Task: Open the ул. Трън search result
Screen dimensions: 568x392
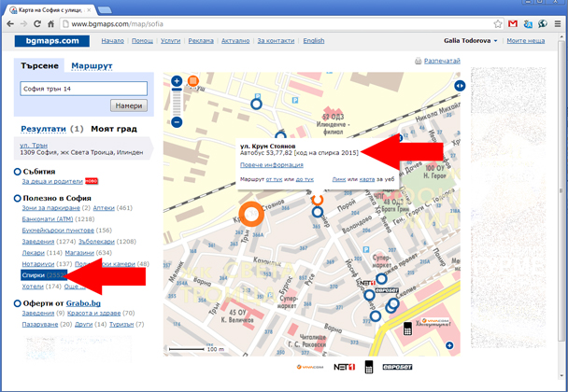Action: click(x=34, y=146)
